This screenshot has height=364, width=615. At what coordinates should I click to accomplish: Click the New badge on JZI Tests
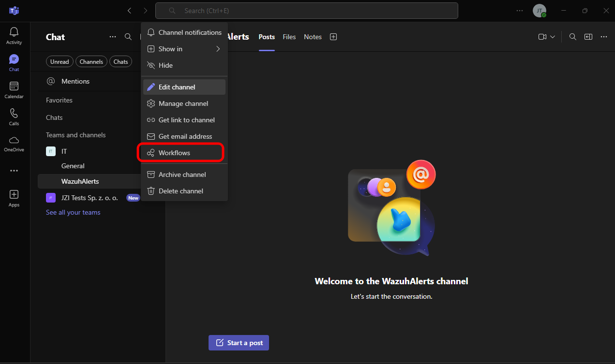(x=133, y=198)
